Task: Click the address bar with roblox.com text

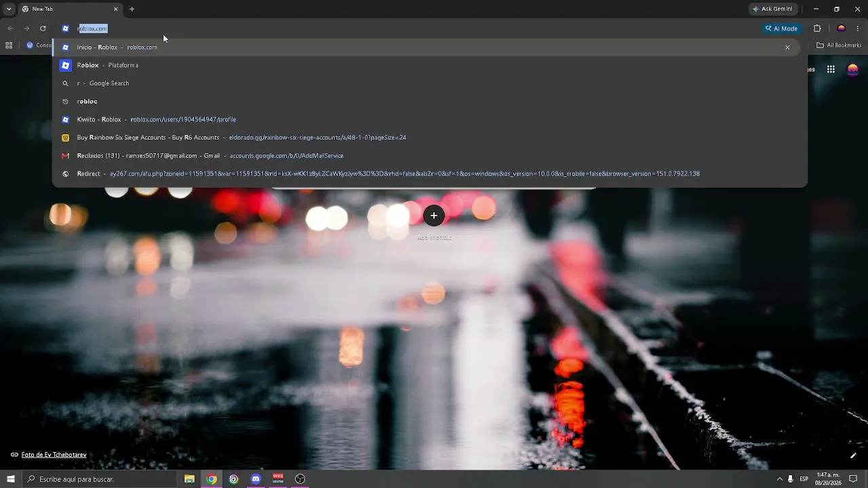Action: [x=407, y=28]
